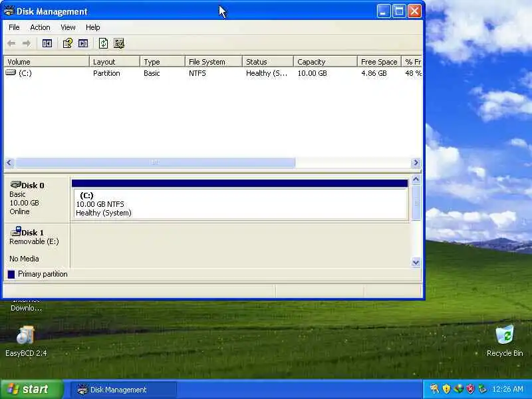Maximize the Disk Management window

[399, 11]
